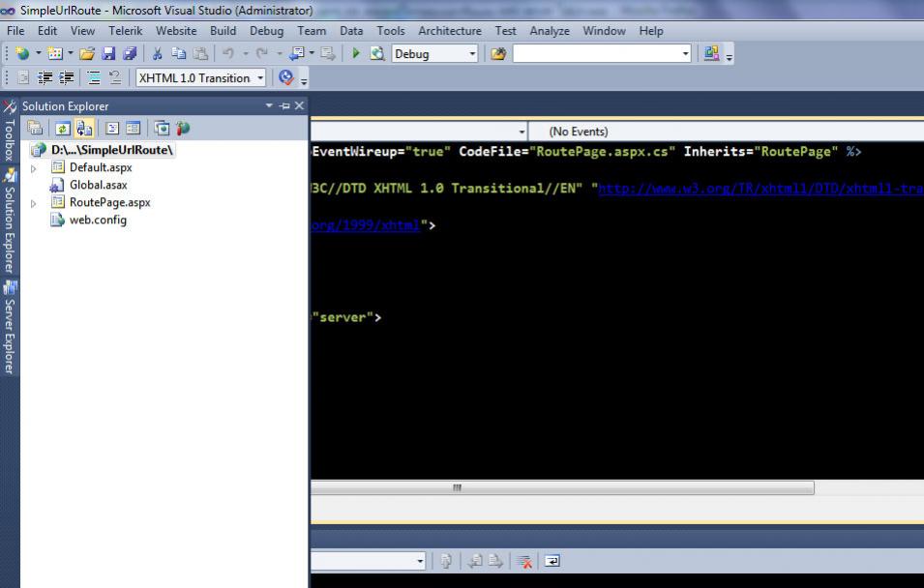This screenshot has height=588, width=924.
Task: Refresh the Solution Explorer tree
Action: tap(63, 128)
